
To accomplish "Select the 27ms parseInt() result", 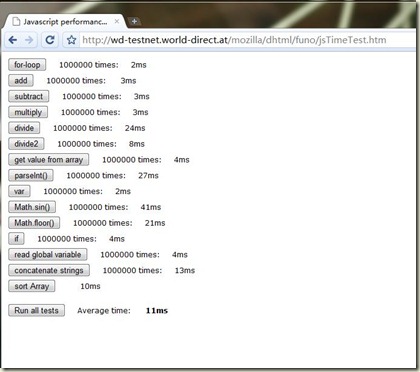I will click(148, 175).
